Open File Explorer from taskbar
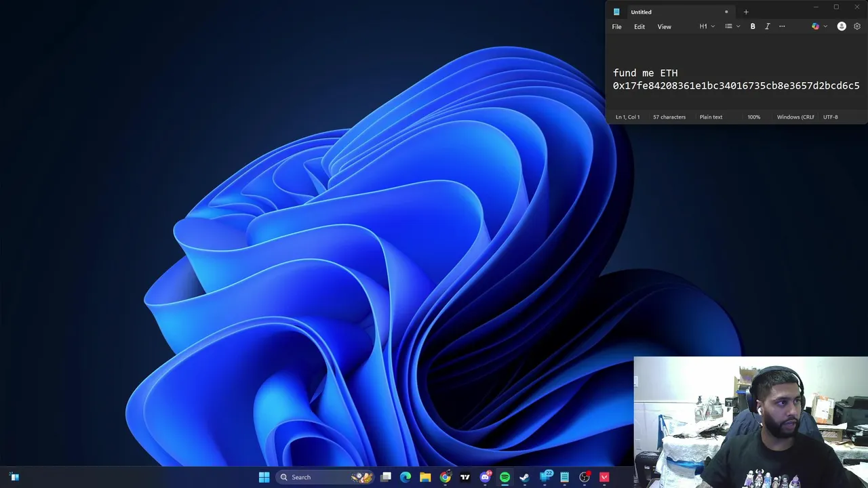Screen dimensions: 868x488 pyautogui.click(x=425, y=477)
